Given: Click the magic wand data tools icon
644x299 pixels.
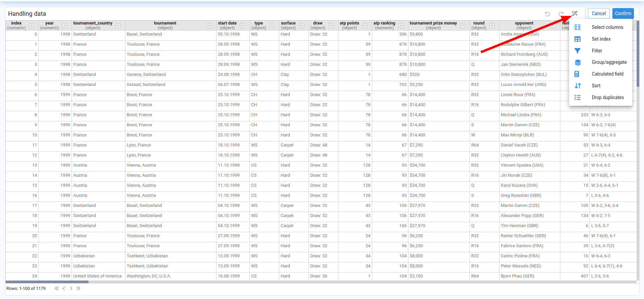Looking at the screenshot, I should click(x=575, y=14).
